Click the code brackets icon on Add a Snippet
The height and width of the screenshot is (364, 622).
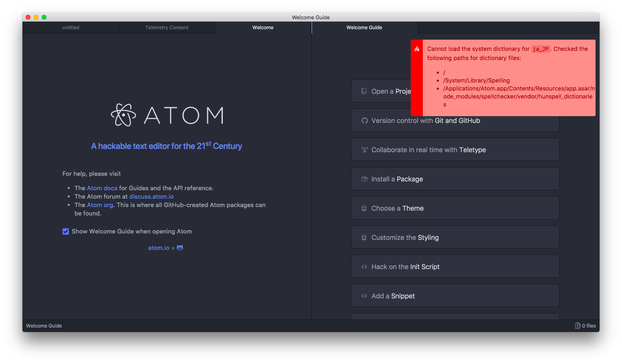364,296
